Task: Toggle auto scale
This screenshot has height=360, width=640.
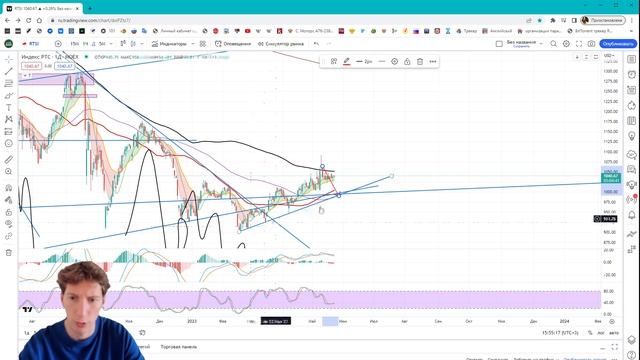Action: click(614, 333)
